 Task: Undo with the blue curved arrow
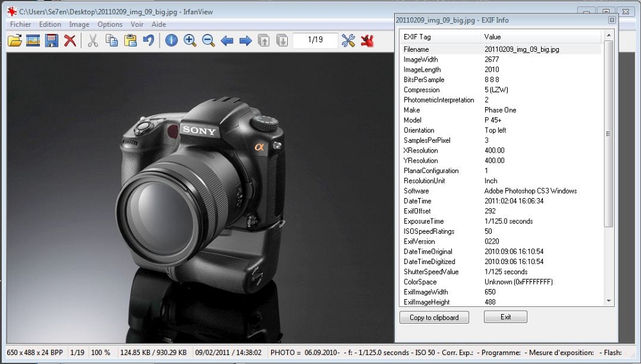coord(149,40)
